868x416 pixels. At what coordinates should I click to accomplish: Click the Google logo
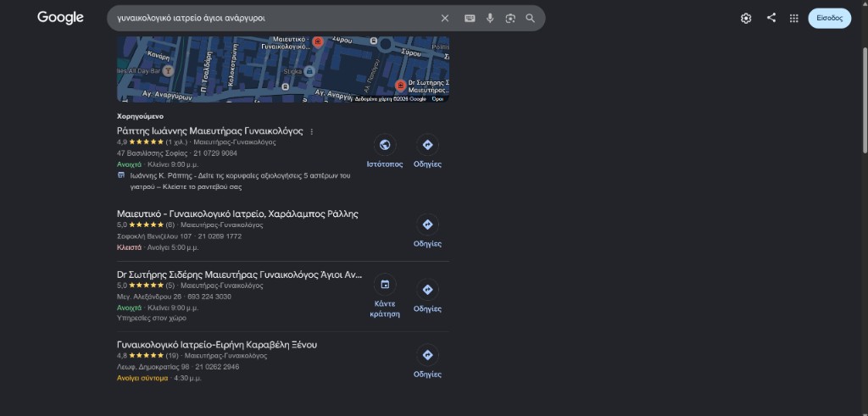(60, 18)
